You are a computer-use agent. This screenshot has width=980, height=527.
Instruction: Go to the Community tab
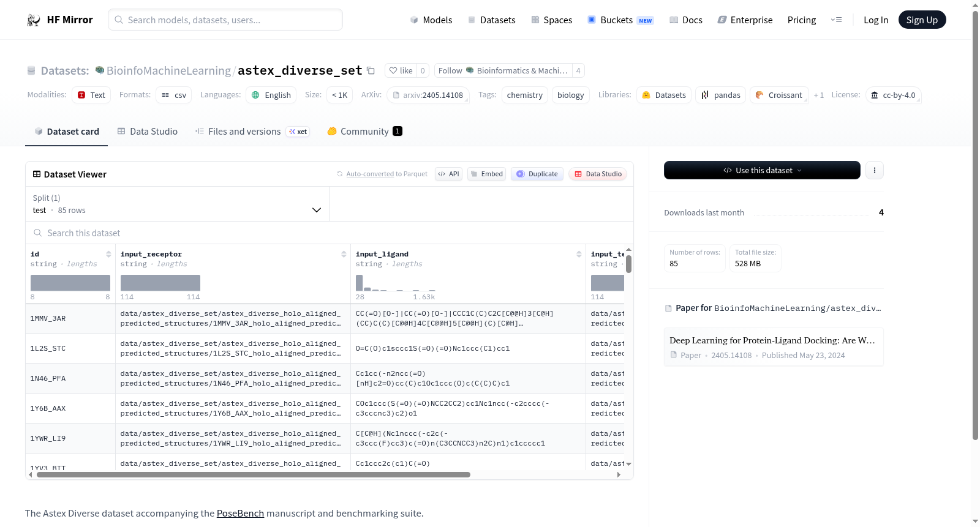coord(365,132)
